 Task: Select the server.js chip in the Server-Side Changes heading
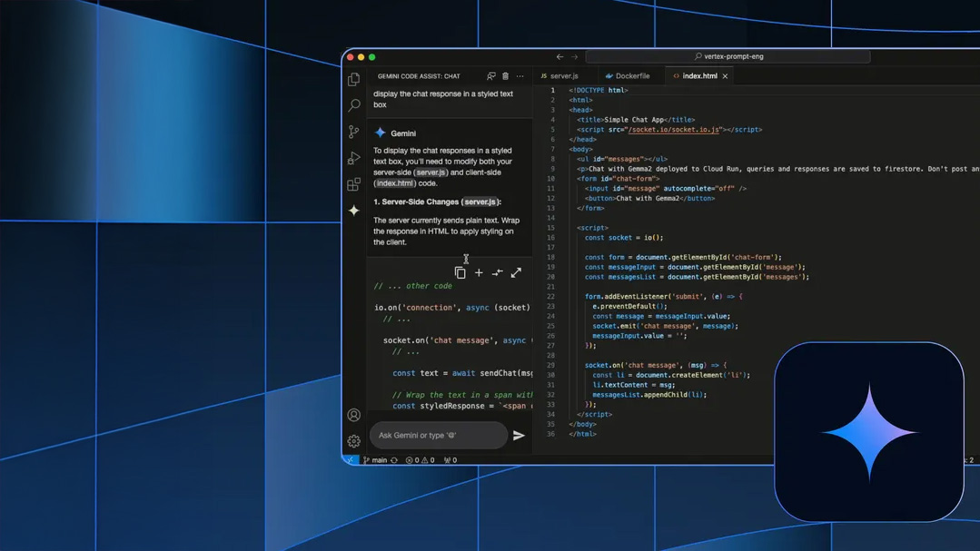[480, 202]
